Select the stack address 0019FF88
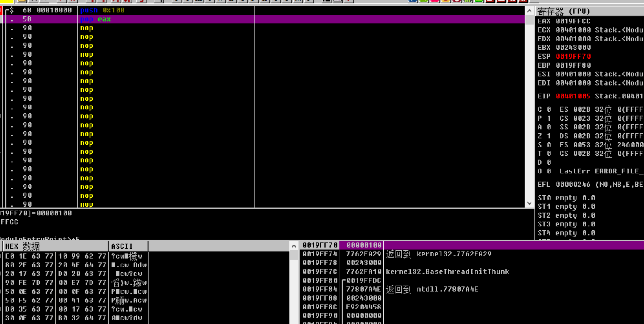 tap(320, 298)
